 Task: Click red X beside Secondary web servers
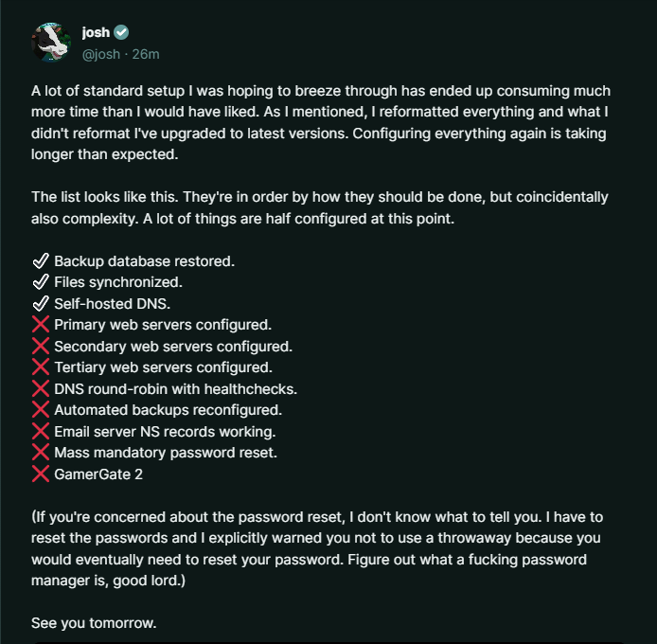pos(41,346)
